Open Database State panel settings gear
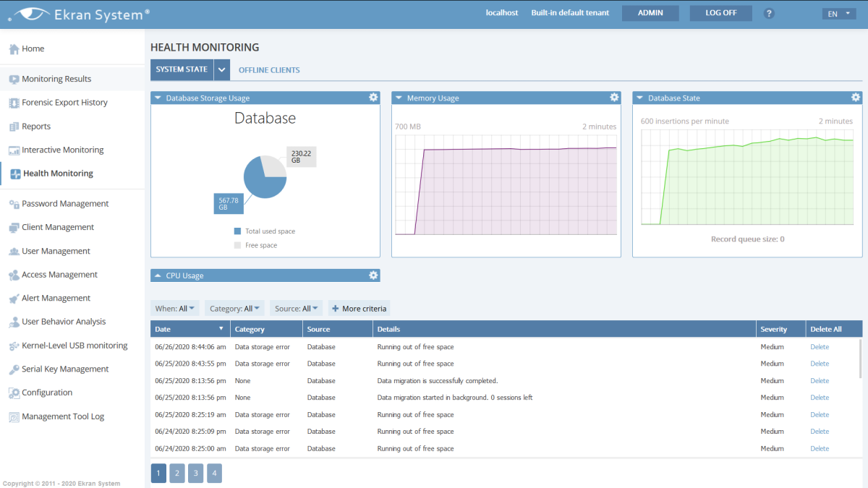Image resolution: width=868 pixels, height=488 pixels. coord(855,98)
